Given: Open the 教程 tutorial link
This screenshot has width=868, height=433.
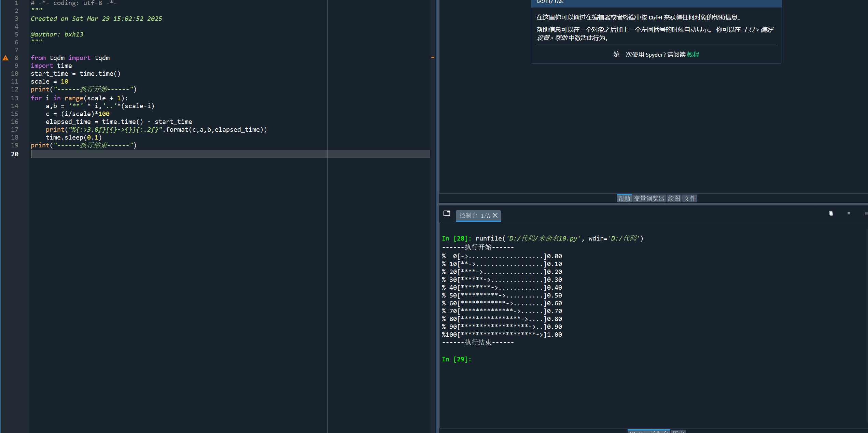Looking at the screenshot, I should pos(693,55).
